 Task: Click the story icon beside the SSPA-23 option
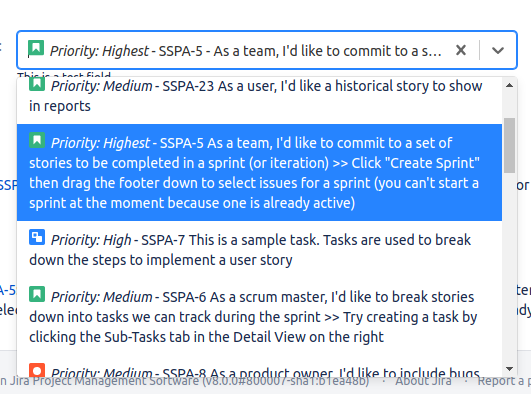pos(37,84)
